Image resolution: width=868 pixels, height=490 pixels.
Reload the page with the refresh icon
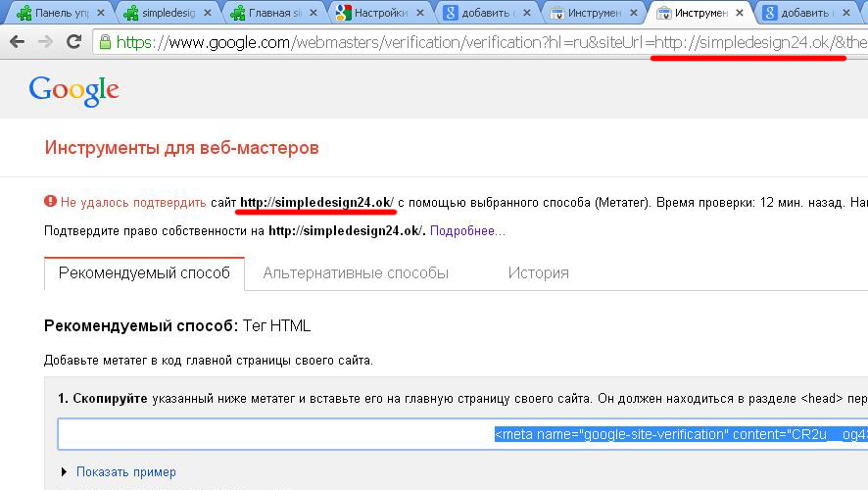point(73,41)
